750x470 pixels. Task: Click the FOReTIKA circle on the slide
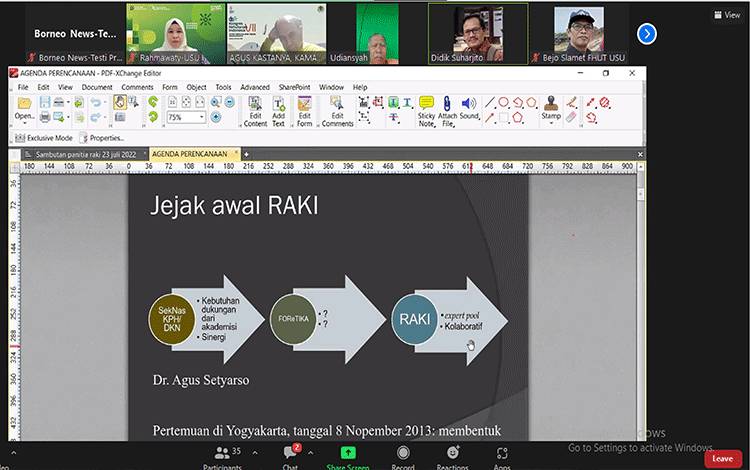click(293, 319)
